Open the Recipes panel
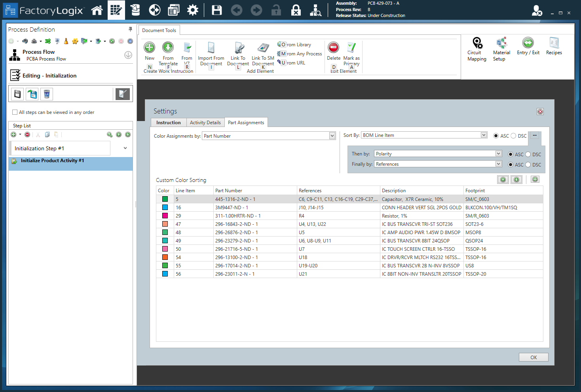This screenshot has width=581, height=392. tap(554, 47)
